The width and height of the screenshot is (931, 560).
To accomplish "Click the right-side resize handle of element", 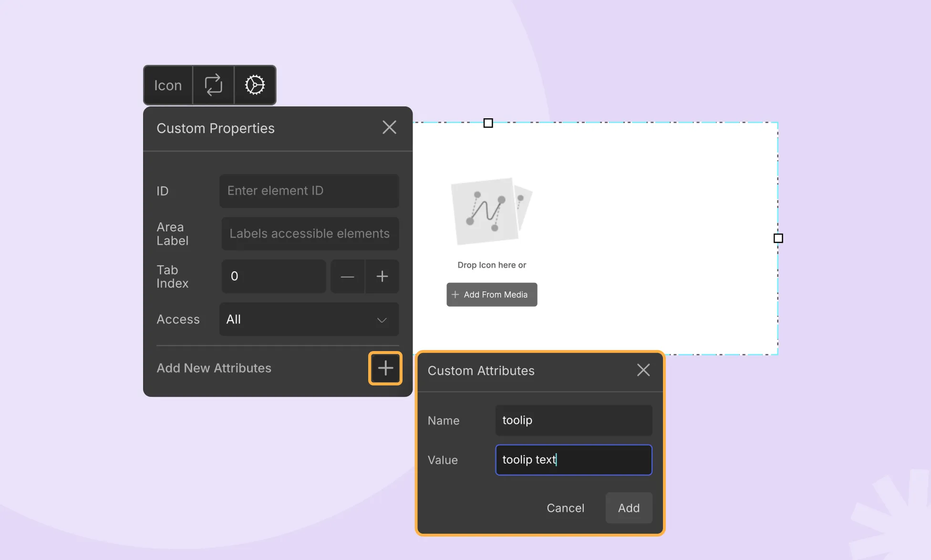I will click(778, 238).
